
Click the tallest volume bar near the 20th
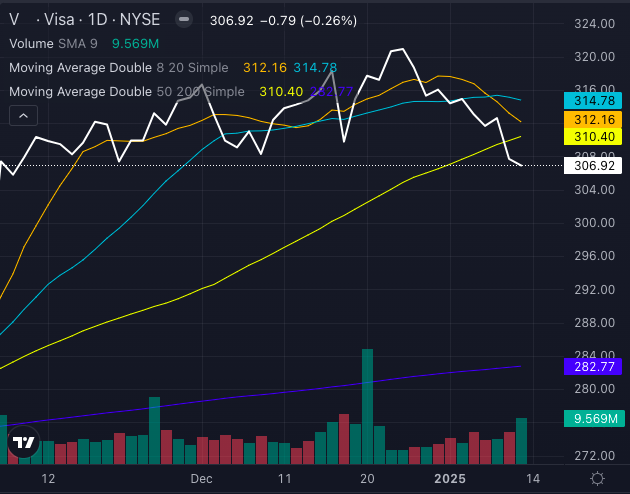coord(367,406)
